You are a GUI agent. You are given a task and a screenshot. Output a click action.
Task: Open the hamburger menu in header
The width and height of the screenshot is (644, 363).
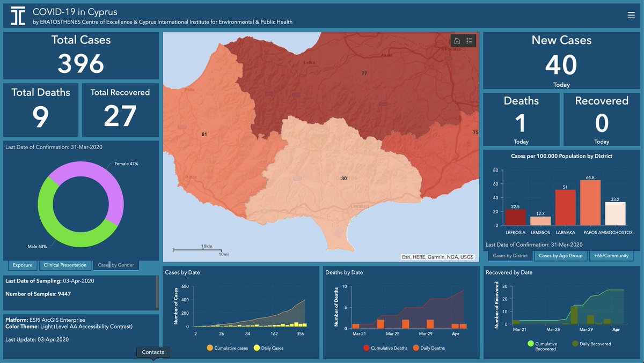point(631,16)
